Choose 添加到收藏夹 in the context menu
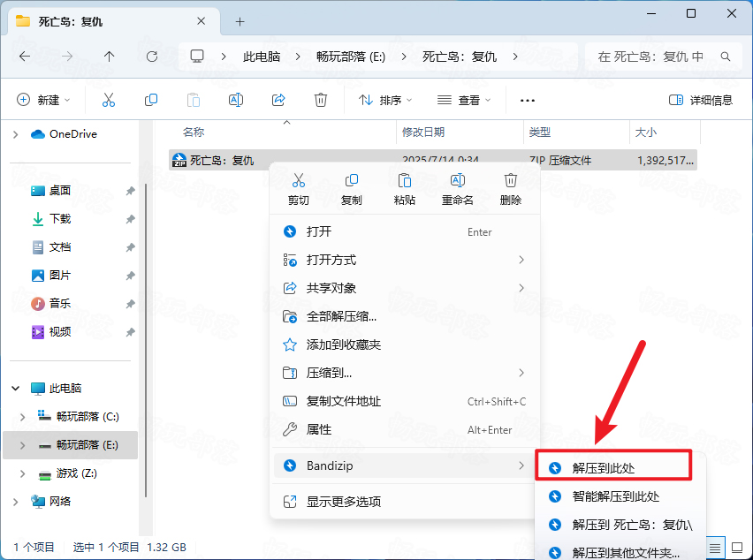Viewport: 753px width, 560px height. pyautogui.click(x=405, y=344)
